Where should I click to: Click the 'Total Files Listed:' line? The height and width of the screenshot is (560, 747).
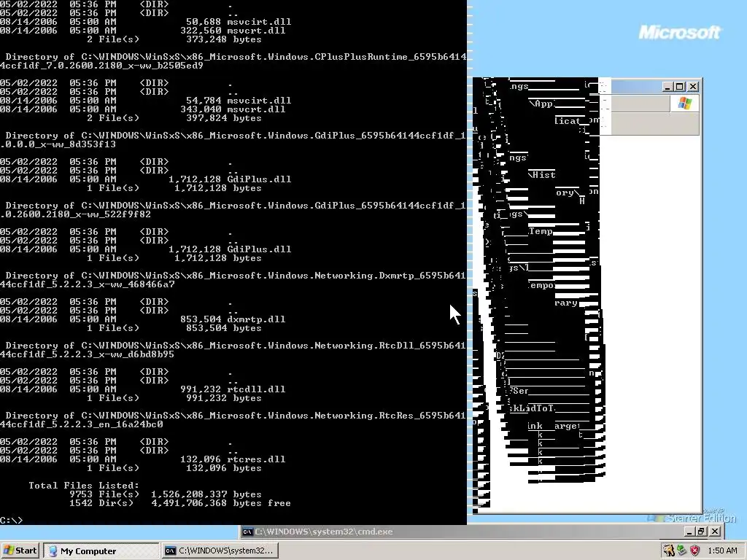pos(84,485)
